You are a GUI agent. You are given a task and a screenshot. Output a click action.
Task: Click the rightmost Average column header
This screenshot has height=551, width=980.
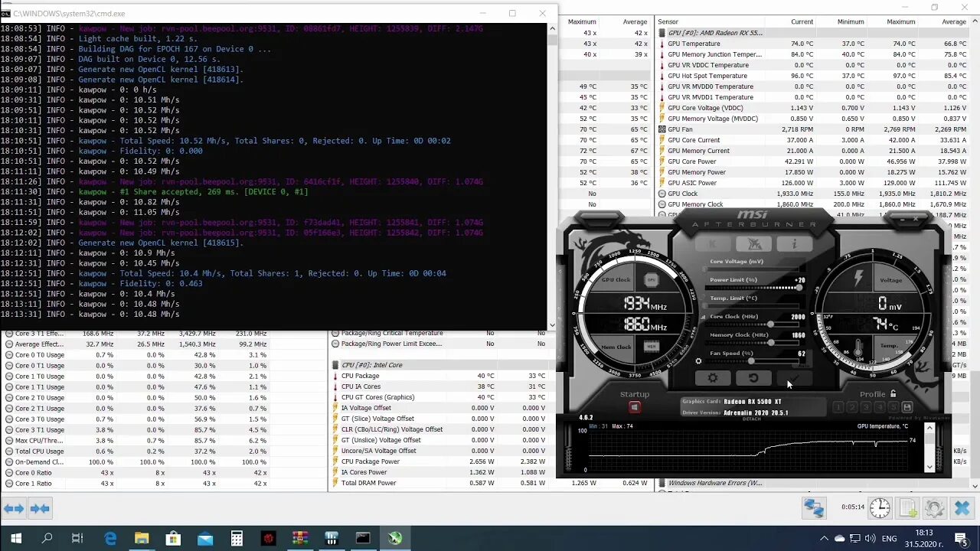[x=954, y=21]
